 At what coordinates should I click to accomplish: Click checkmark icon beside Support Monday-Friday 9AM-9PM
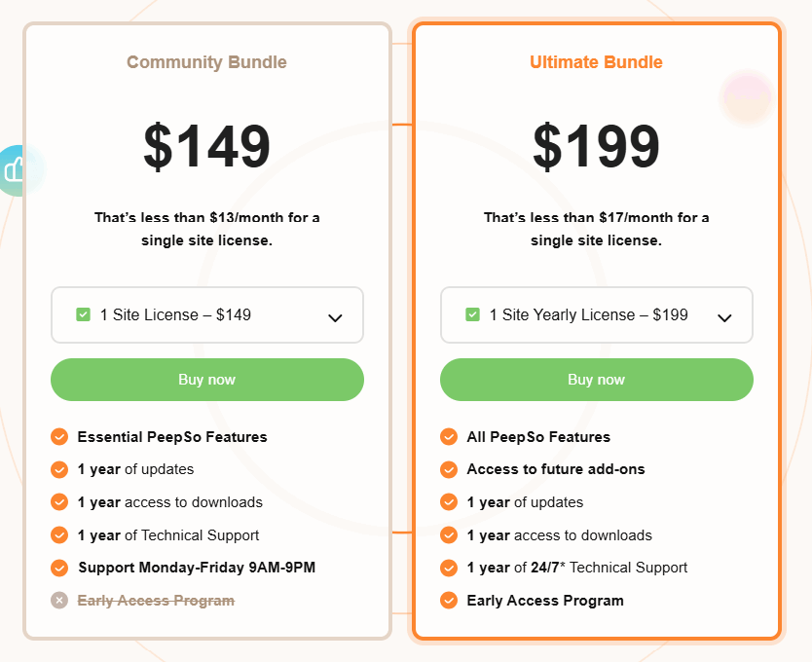tap(59, 568)
